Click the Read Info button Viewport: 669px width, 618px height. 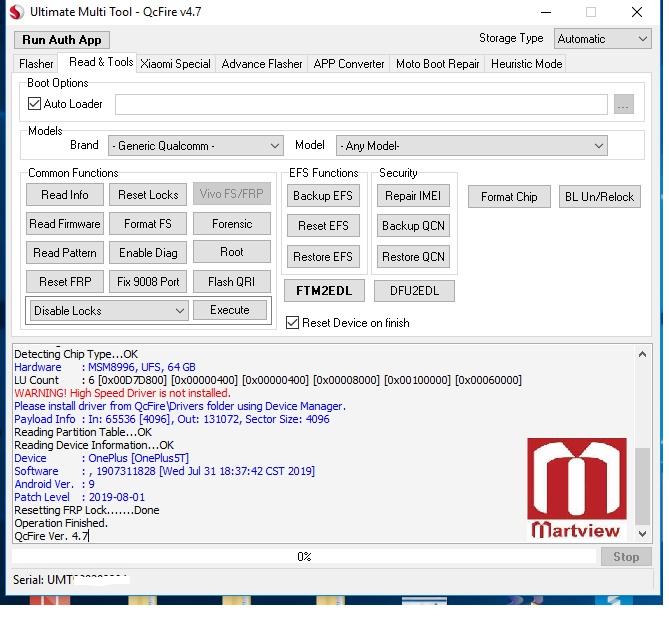point(65,195)
